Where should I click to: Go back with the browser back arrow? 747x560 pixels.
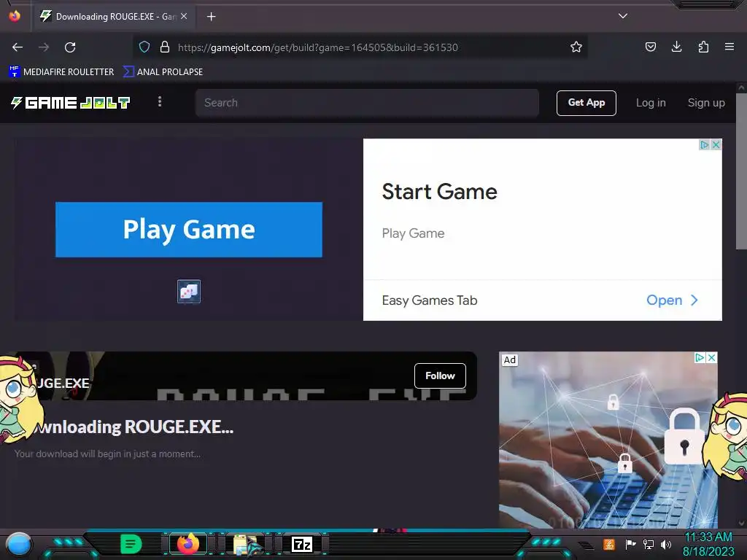pyautogui.click(x=18, y=47)
